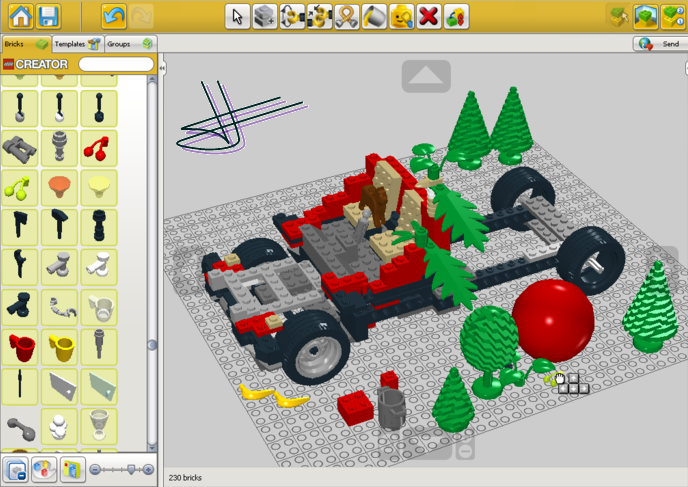Click the camera zoom out minus button
Screen dimensions: 688x487
465,451
